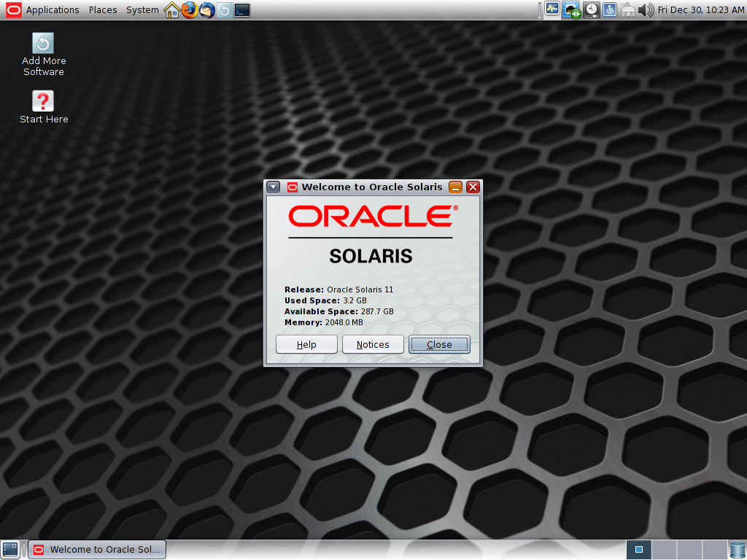
Task: Open the Places menu
Action: coord(103,10)
